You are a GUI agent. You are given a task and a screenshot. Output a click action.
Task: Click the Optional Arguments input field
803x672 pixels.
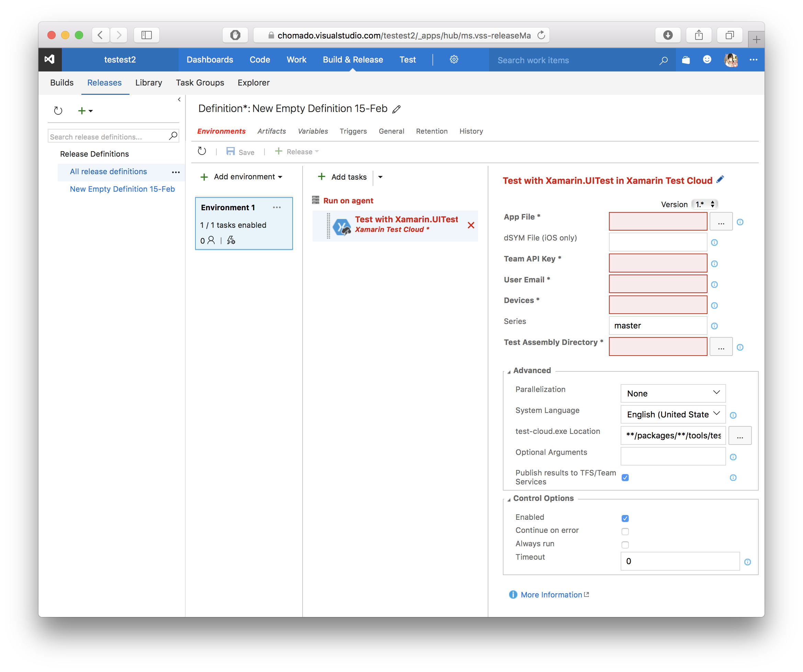pyautogui.click(x=673, y=456)
